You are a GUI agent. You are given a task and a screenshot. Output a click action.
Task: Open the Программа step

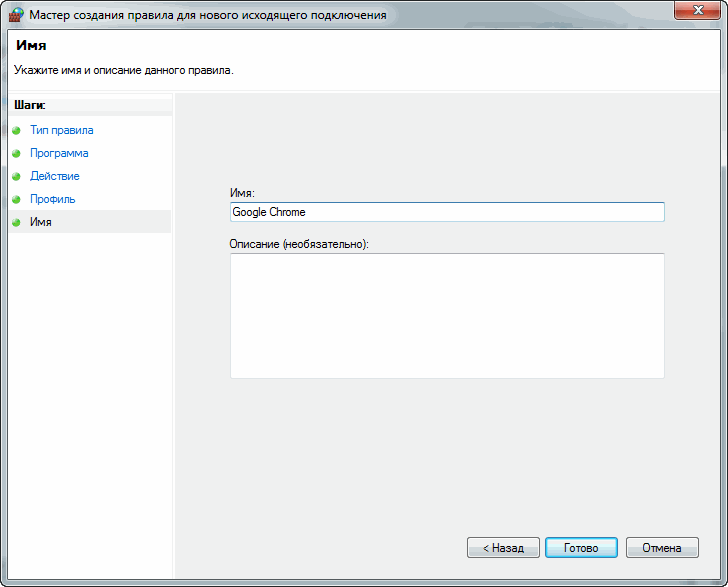[x=59, y=153]
